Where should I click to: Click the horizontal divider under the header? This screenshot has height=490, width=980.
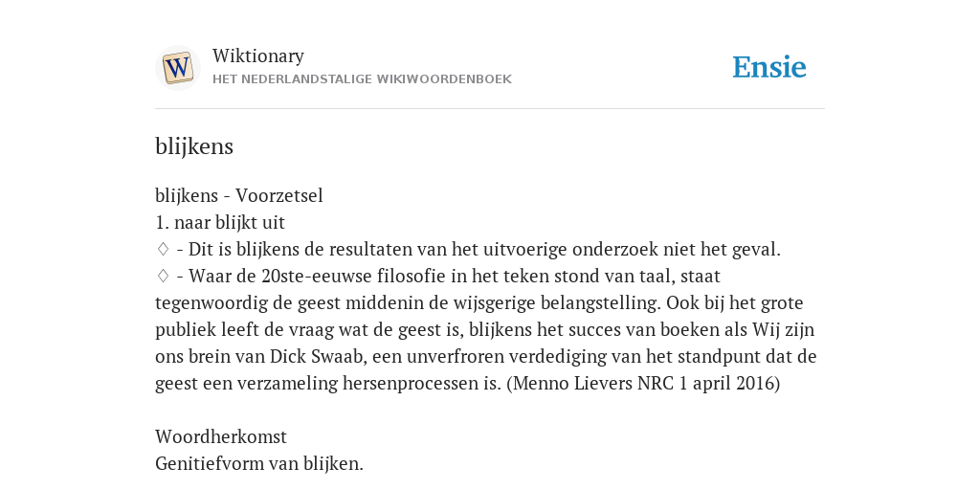(x=490, y=109)
